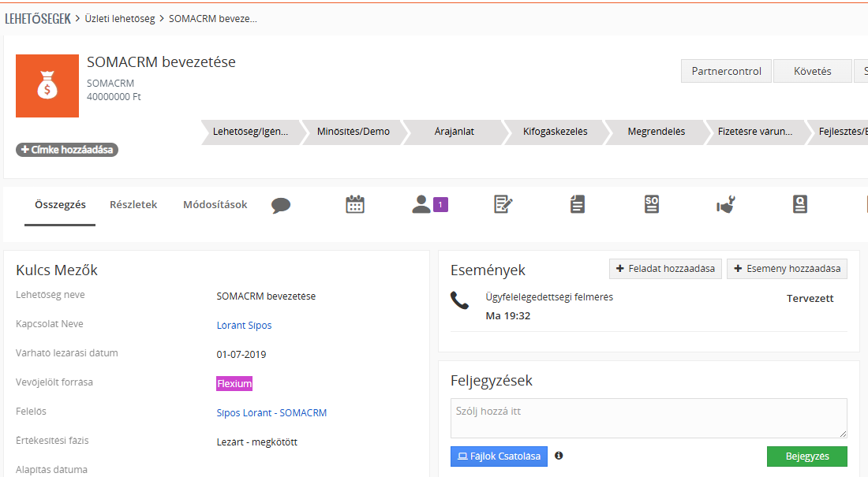Click into the Szólj hozzá itt comment field
Viewport: 868px width, 477px height.
[648, 418]
